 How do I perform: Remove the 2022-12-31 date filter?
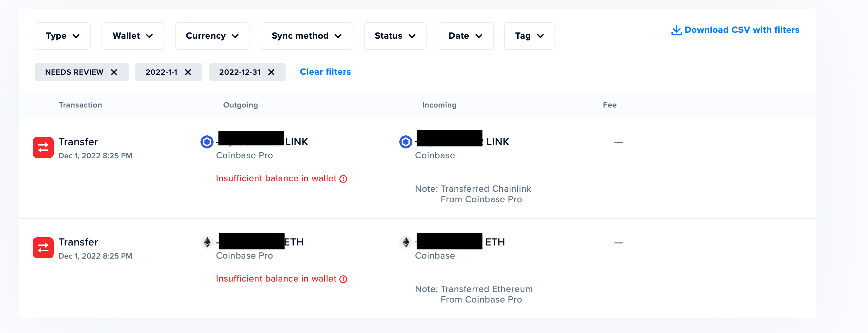click(x=271, y=72)
